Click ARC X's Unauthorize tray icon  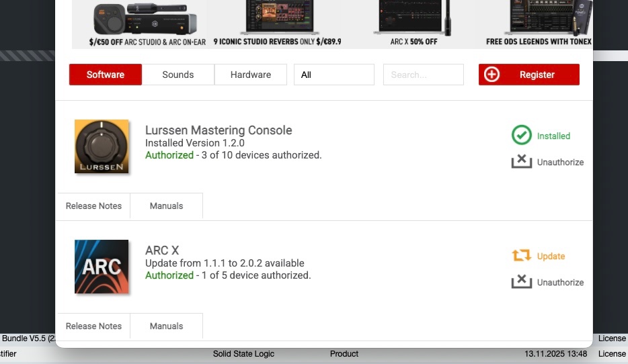522,281
